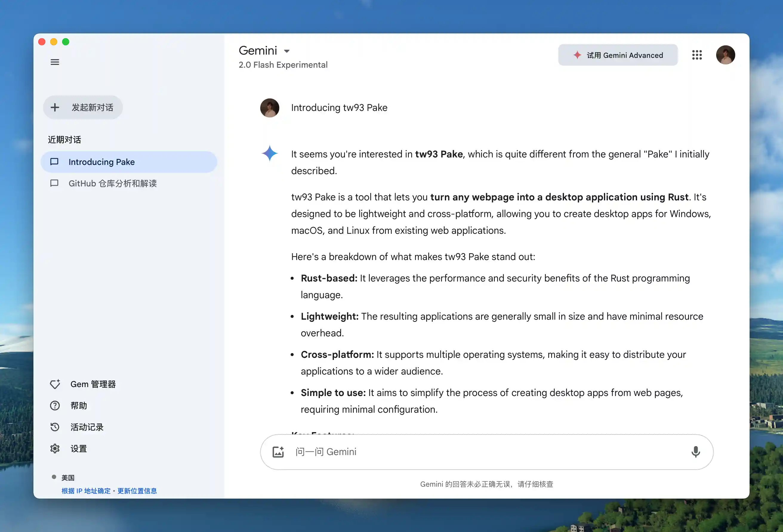Screen dimensions: 783x532
Task: Click the upload image icon in prompt box
Action: tap(278, 452)
